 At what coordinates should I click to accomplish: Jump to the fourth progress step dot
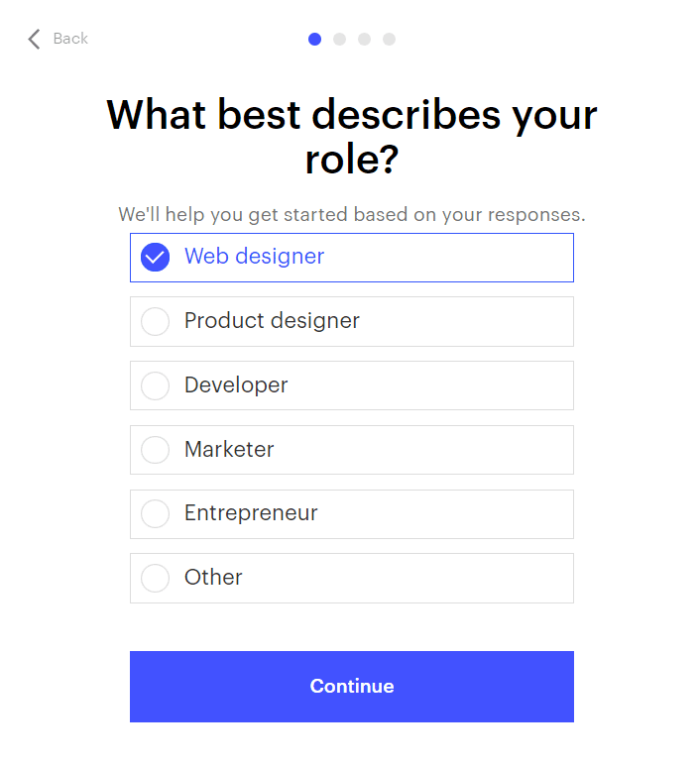(x=390, y=39)
